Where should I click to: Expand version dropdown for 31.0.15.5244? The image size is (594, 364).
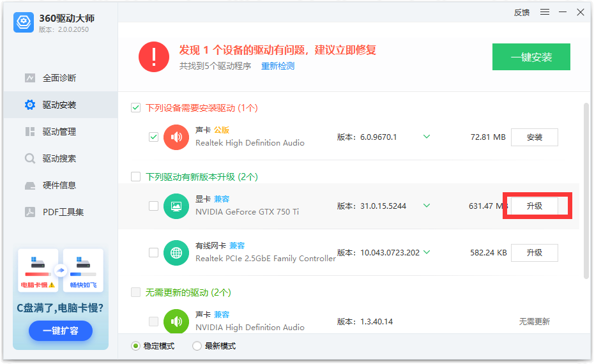427,206
